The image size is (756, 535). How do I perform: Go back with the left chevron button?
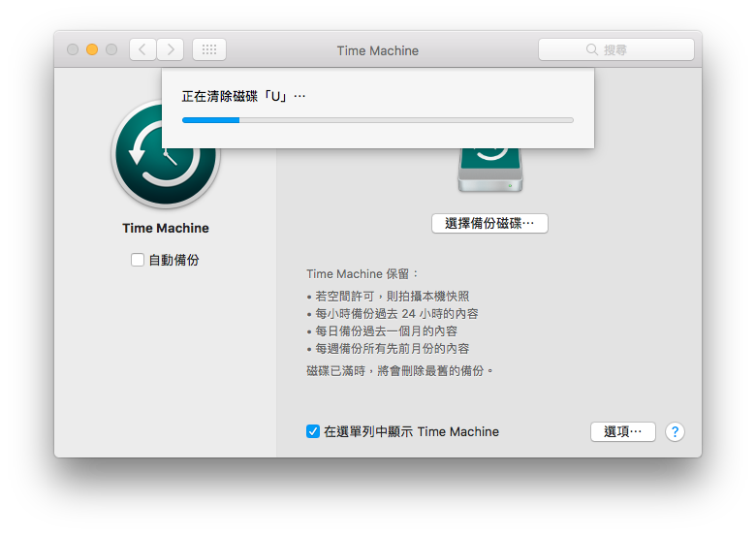142,49
